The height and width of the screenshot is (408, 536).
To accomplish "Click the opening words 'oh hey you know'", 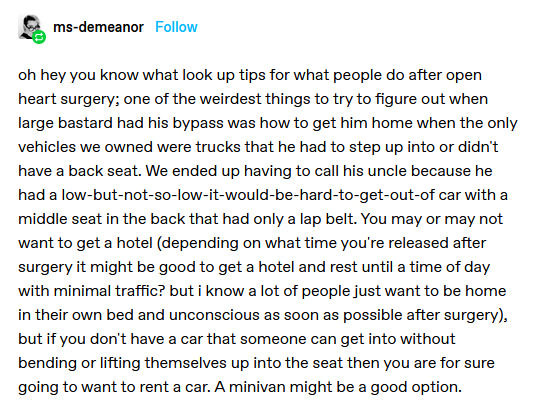I will (x=78, y=76).
